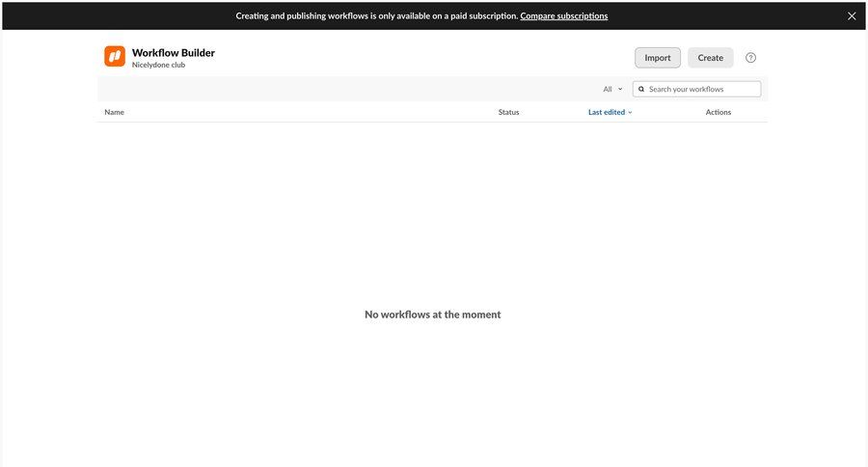
Task: Open the help question mark icon
Action: [x=750, y=58]
